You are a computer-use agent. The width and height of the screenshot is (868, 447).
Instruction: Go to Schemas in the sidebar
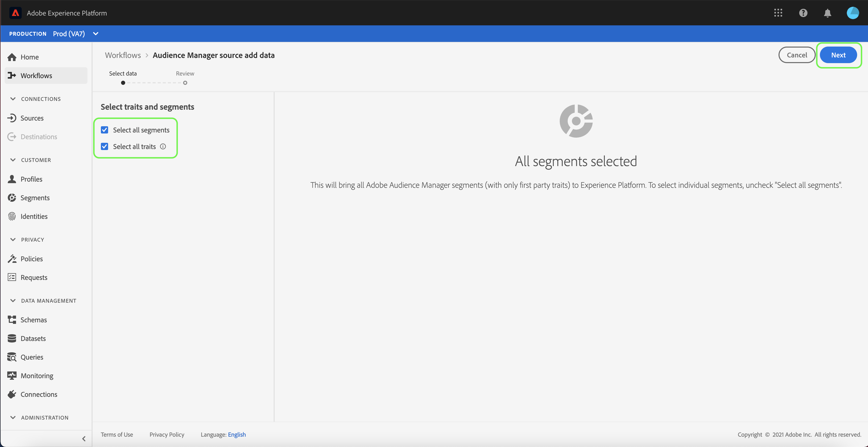[33, 319]
